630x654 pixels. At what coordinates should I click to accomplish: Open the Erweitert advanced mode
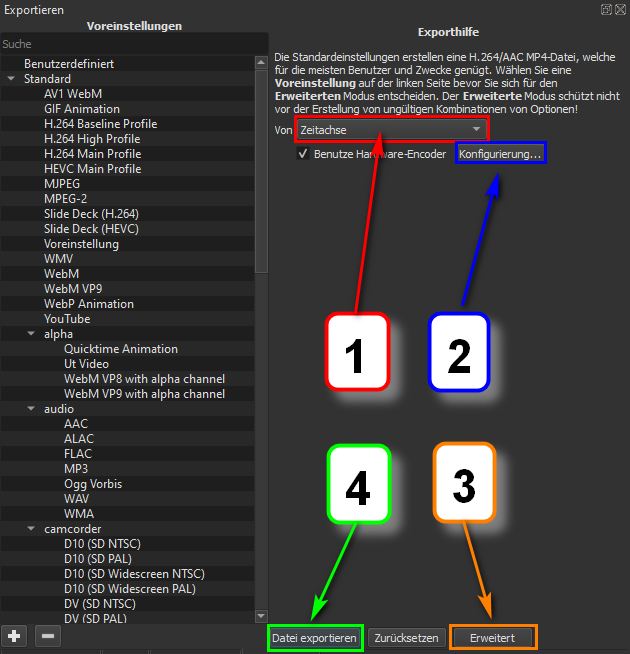click(493, 637)
